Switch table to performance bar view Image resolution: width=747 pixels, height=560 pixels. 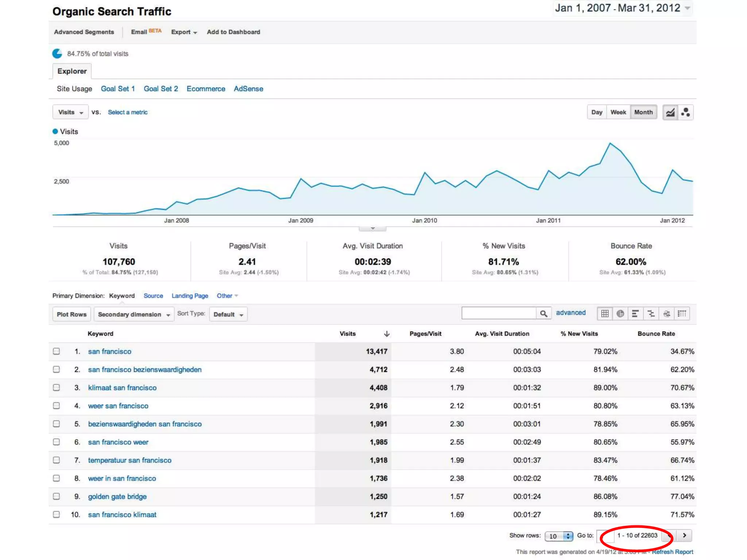pyautogui.click(x=635, y=314)
